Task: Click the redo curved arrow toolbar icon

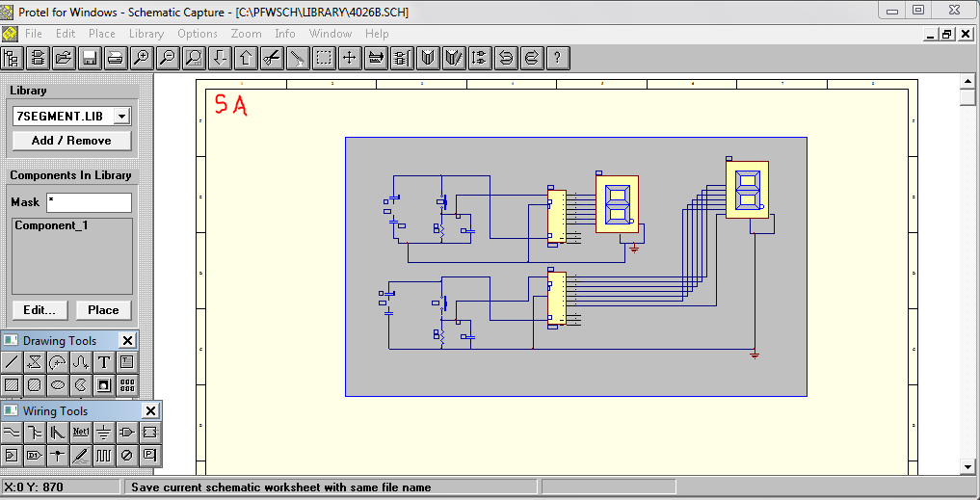Action: point(532,58)
